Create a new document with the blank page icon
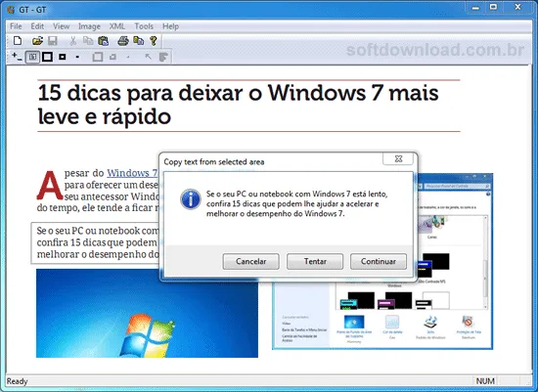538x392 pixels. point(18,41)
